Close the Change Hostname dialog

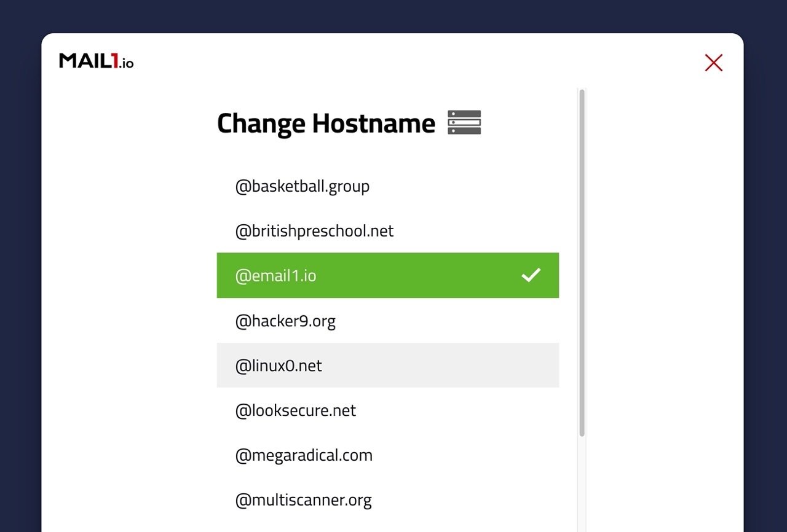coord(714,63)
